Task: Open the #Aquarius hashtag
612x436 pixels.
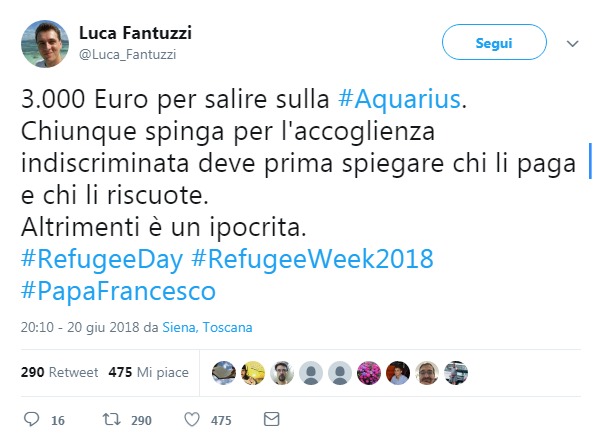Action: pos(399,99)
